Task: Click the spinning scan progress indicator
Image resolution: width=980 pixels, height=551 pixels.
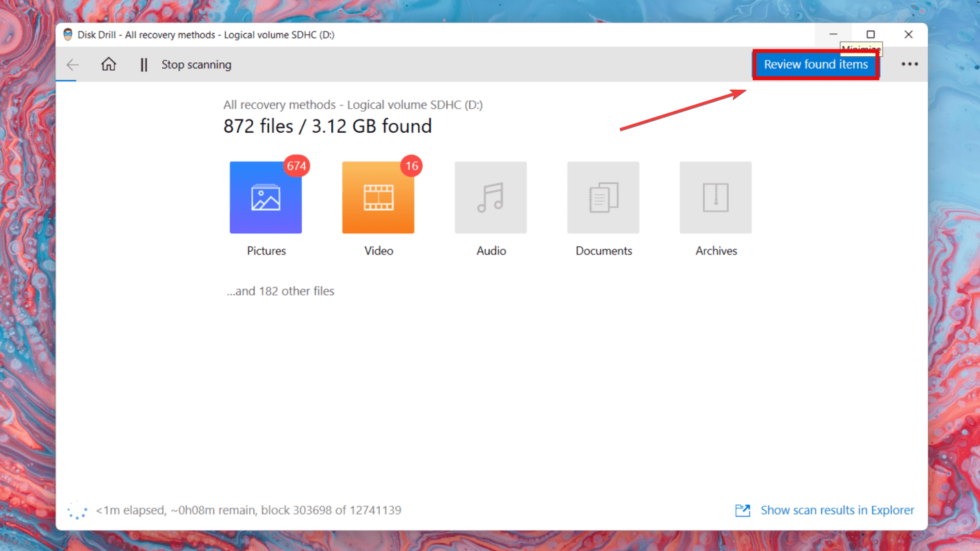Action: 77,511
